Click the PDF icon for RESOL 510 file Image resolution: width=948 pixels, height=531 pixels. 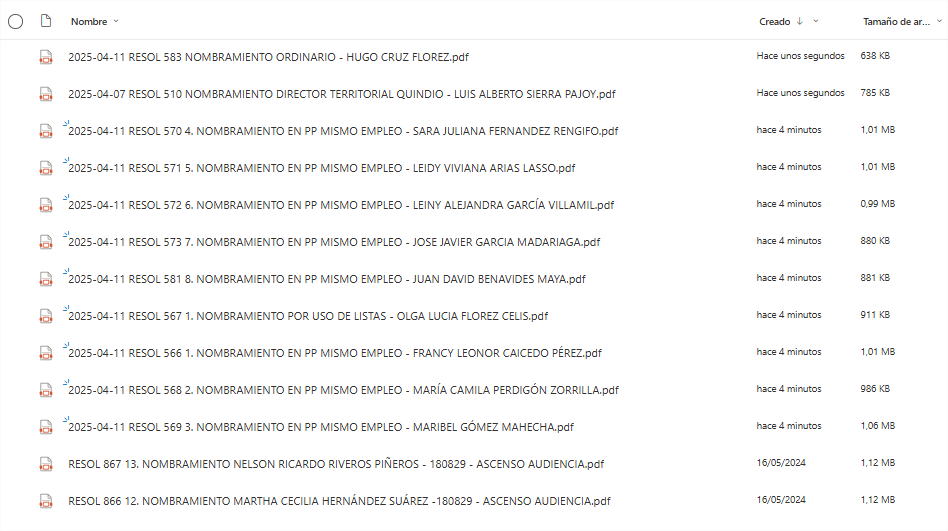tap(46, 94)
